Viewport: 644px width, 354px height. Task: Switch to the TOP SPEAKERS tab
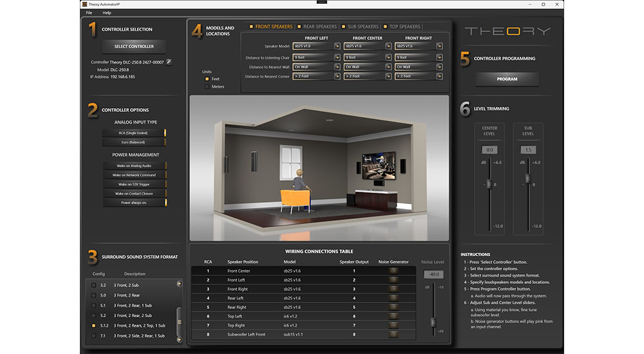click(402, 26)
